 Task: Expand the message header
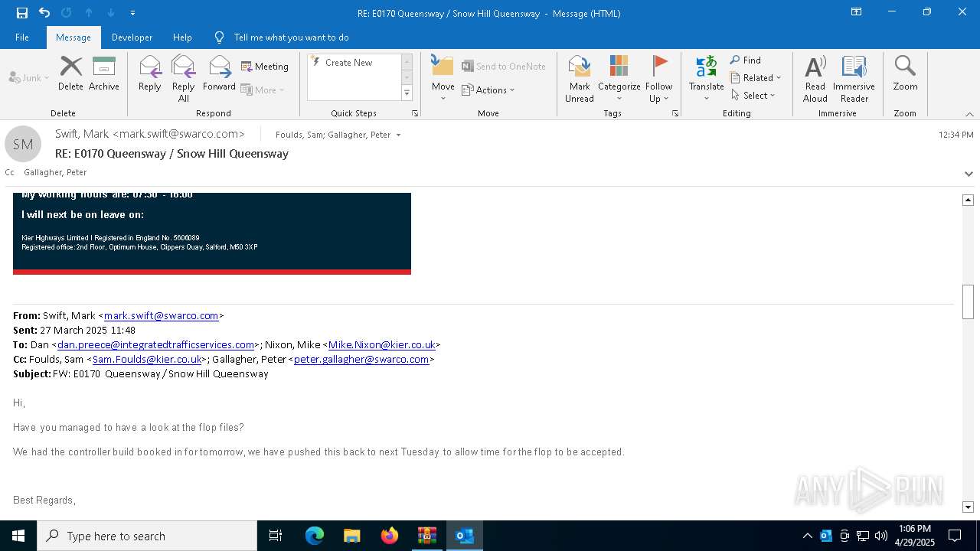969,174
